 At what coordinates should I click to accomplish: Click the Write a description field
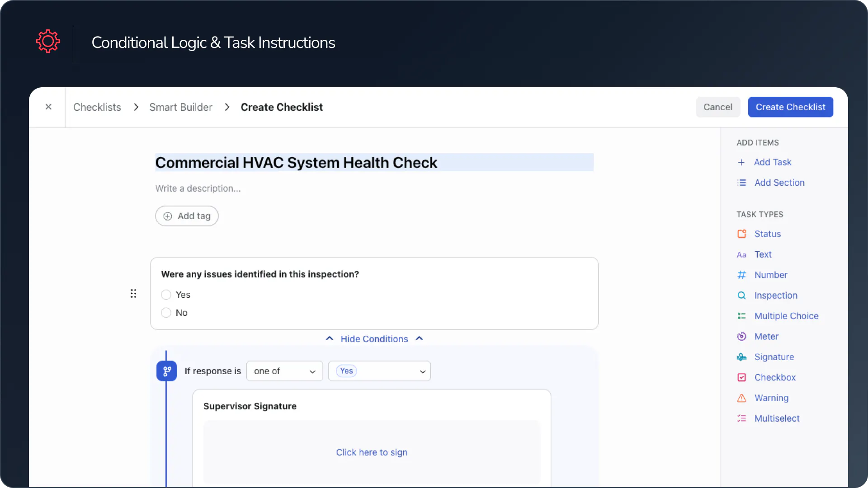pyautogui.click(x=198, y=188)
